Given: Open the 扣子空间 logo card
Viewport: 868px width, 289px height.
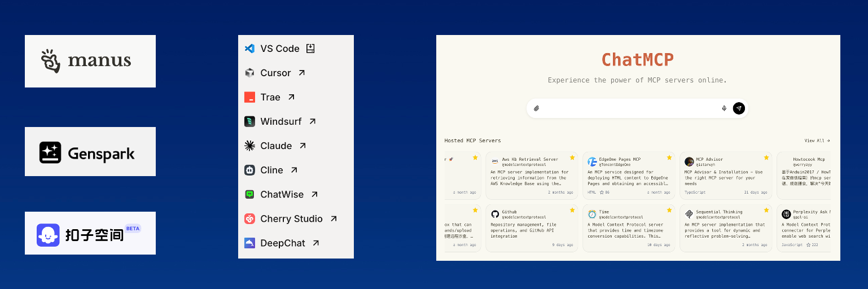Looking at the screenshot, I should 90,233.
